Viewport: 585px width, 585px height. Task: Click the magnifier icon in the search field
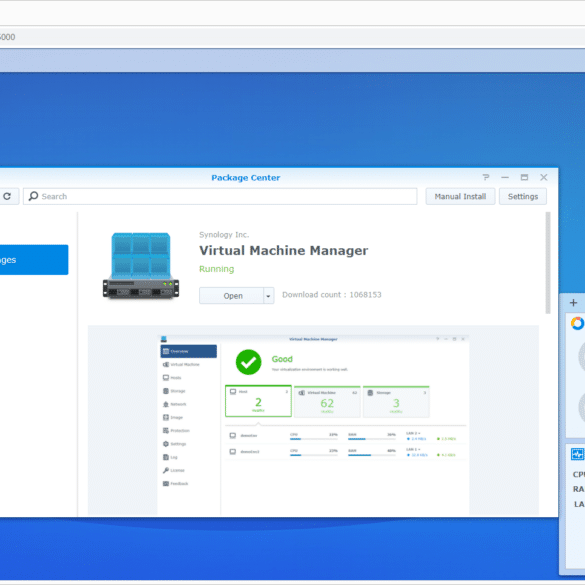(33, 196)
